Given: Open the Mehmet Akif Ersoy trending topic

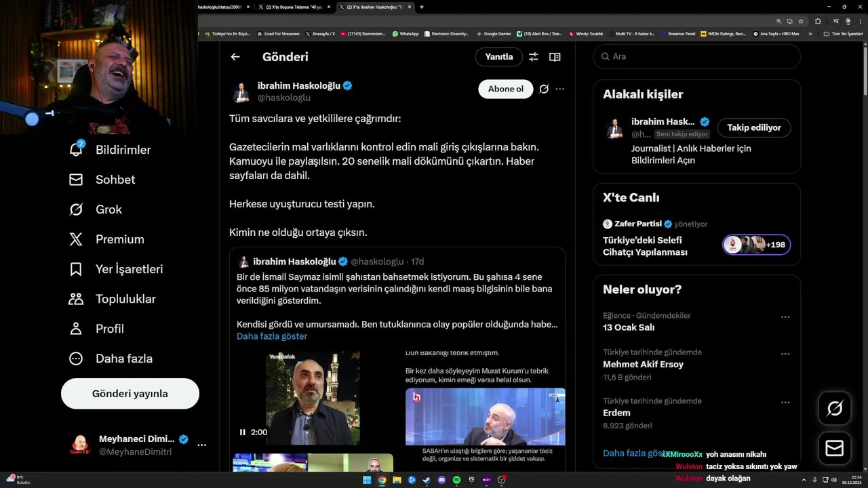Looking at the screenshot, I should [643, 364].
